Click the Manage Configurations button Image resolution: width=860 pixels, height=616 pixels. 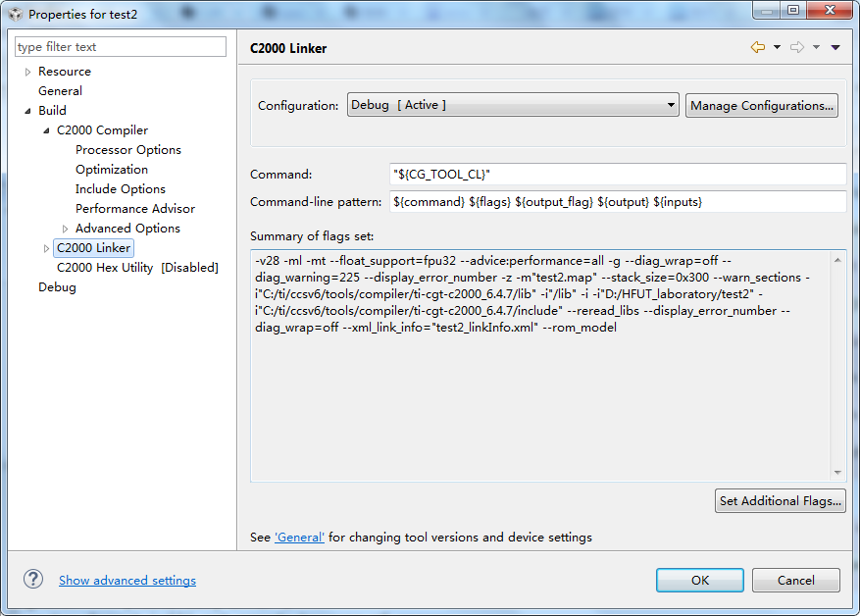click(x=762, y=105)
